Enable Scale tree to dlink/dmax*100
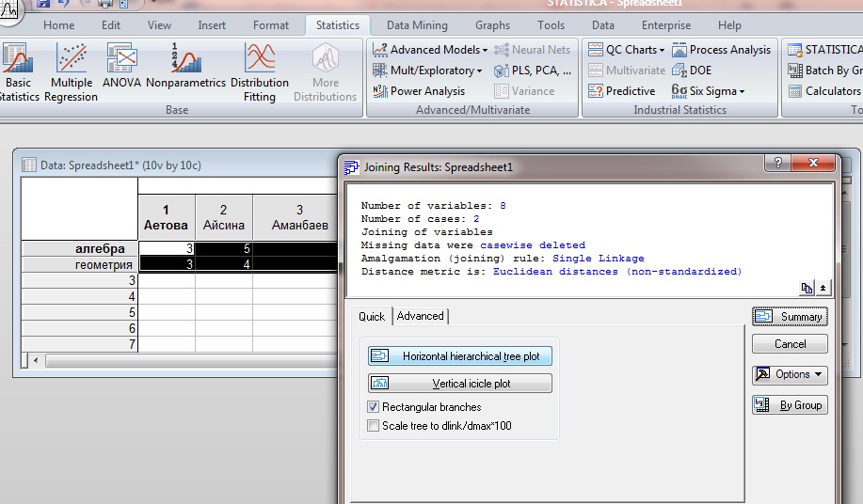Viewport: 863px width, 504px height. [x=374, y=425]
